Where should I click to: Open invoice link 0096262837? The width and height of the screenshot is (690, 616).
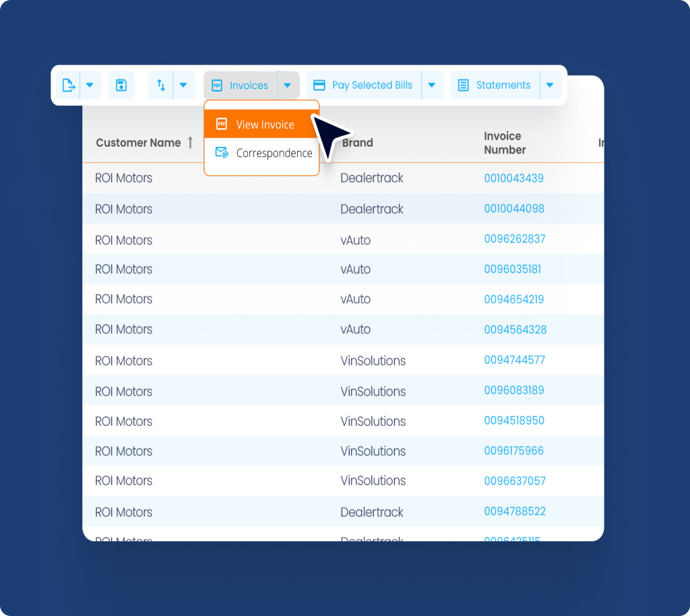[515, 239]
